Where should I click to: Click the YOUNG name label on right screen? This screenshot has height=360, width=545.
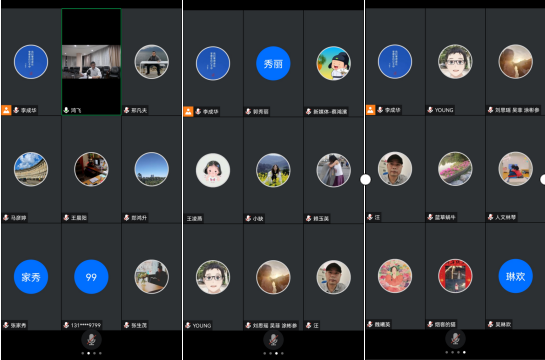(444, 110)
